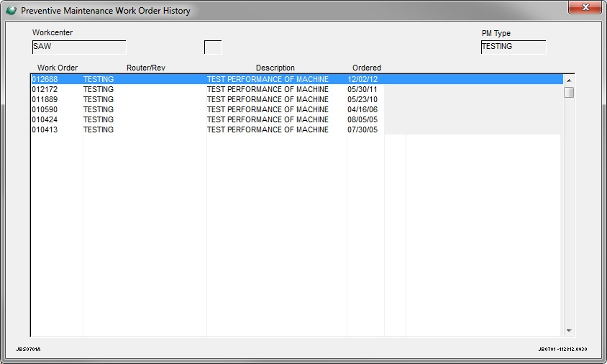Select work order 010424 row
This screenshot has height=364, width=607.
tap(297, 119)
